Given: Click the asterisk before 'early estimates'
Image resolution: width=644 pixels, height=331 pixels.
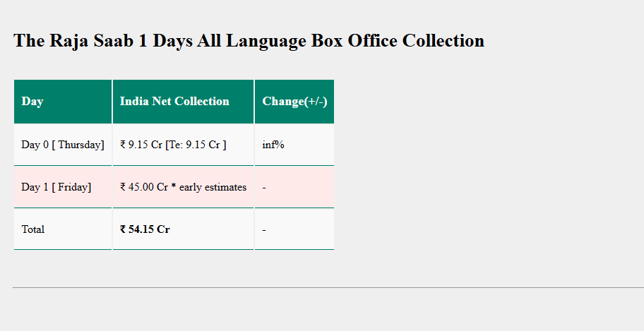Looking at the screenshot, I should click(x=174, y=188).
